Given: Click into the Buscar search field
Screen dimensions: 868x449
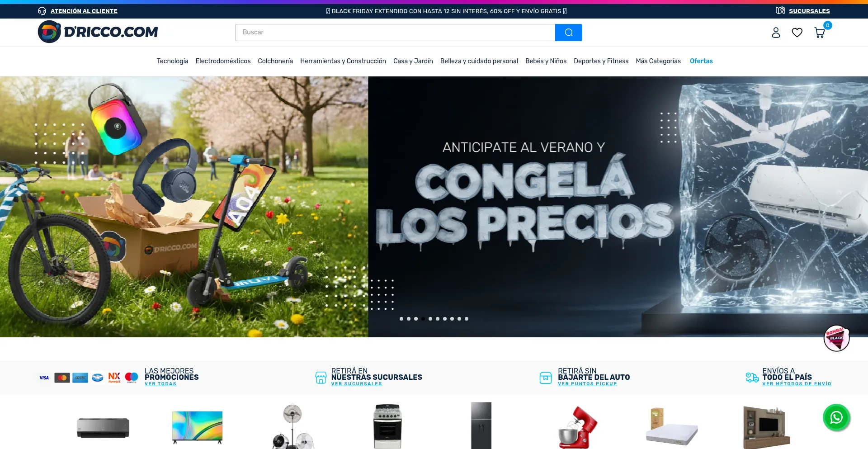Looking at the screenshot, I should click(x=395, y=33).
